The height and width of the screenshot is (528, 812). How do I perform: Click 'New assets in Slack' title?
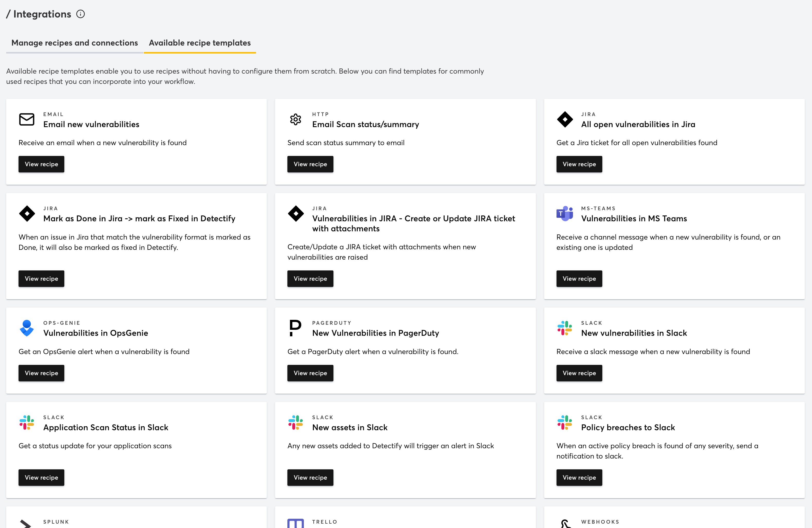coord(350,427)
